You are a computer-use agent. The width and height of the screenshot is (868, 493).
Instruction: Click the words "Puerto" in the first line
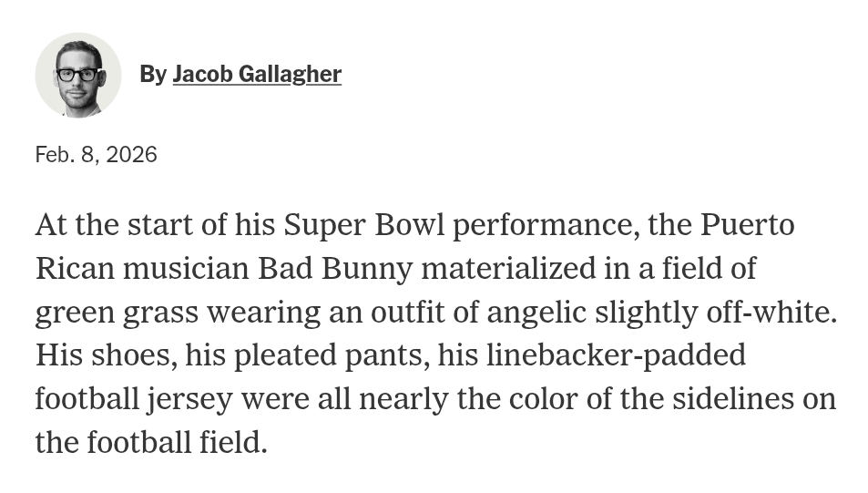(747, 225)
